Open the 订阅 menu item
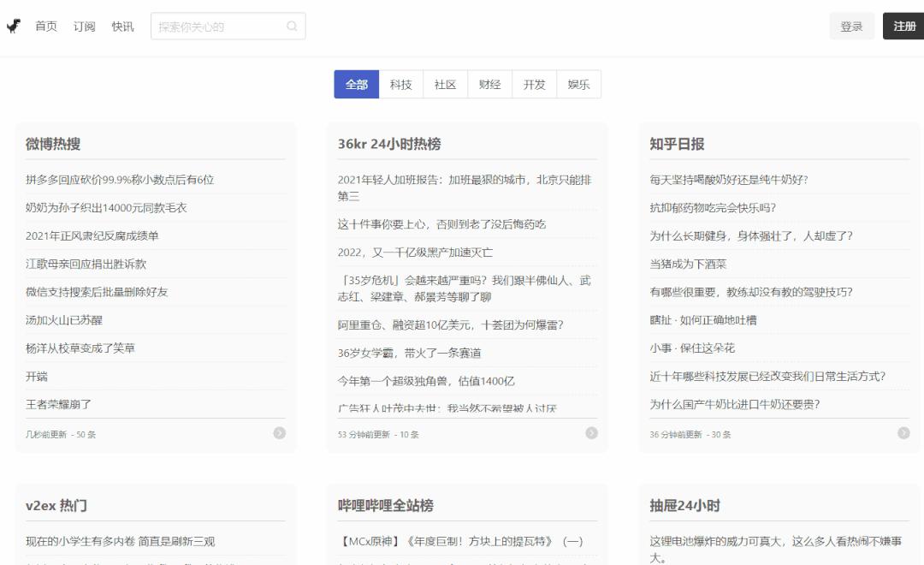Screen dimensions: 924x565 tap(83, 27)
